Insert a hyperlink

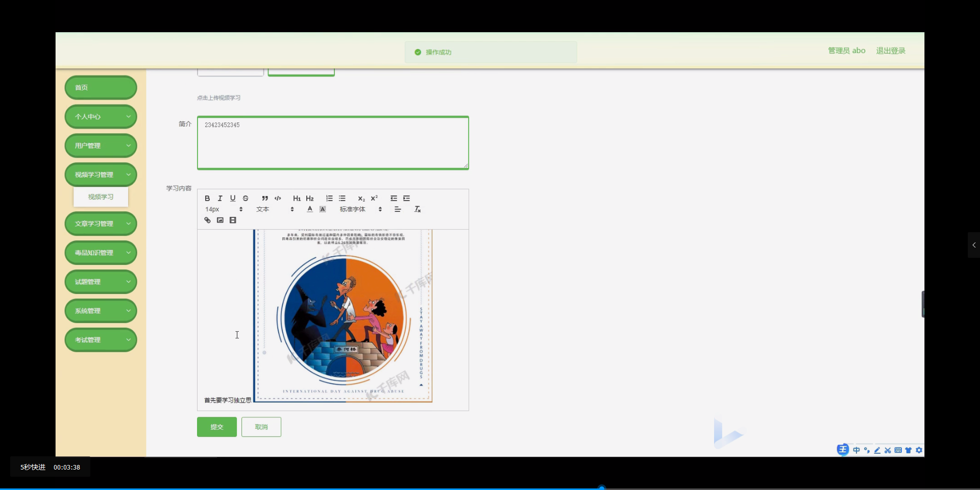207,220
